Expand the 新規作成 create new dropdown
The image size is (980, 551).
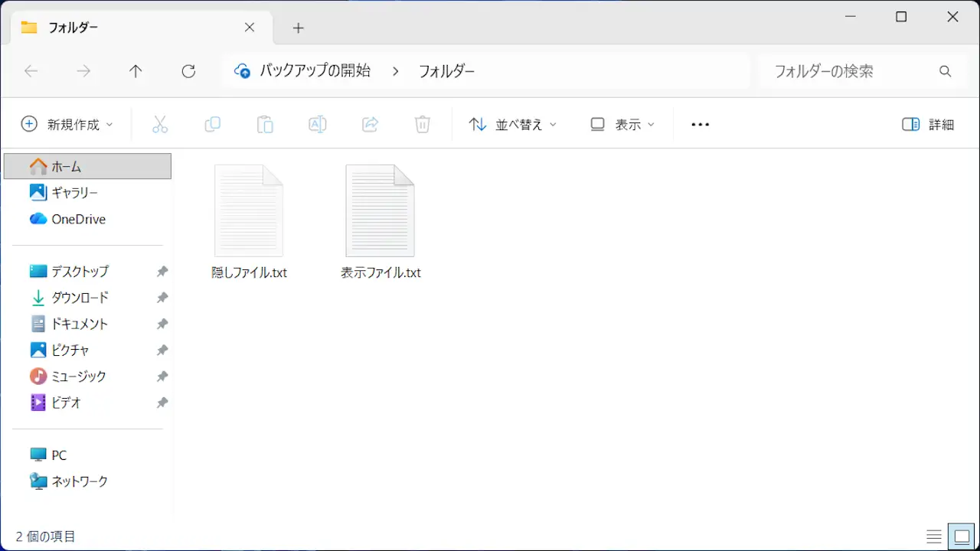coord(67,124)
